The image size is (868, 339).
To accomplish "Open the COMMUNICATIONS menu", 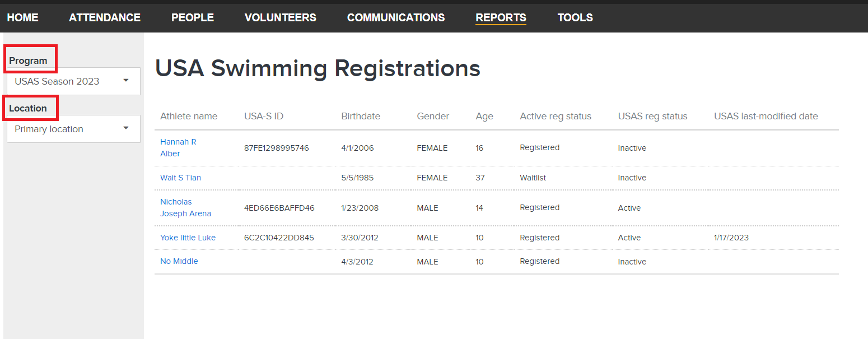I will [396, 17].
